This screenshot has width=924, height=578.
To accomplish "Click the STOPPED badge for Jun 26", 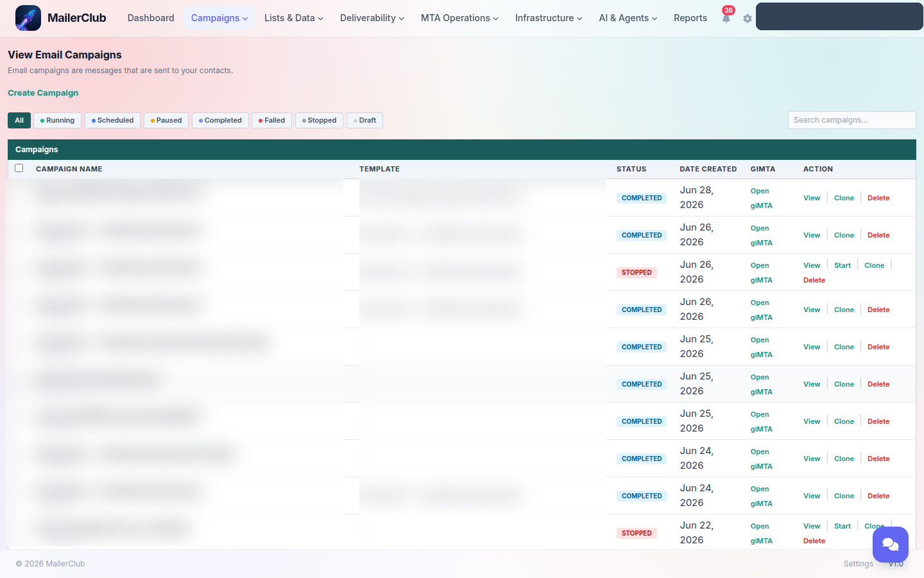I will pyautogui.click(x=637, y=272).
